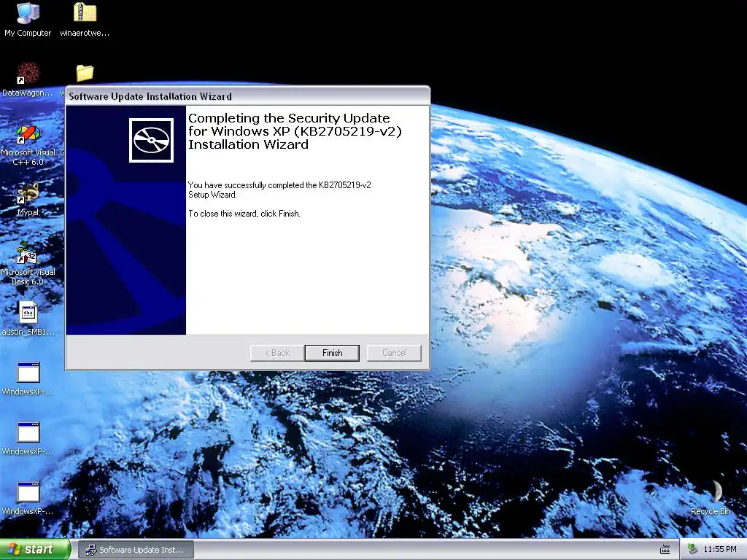Select the austin_SMB1... file icon
The width and height of the screenshot is (747, 560).
pyautogui.click(x=28, y=318)
